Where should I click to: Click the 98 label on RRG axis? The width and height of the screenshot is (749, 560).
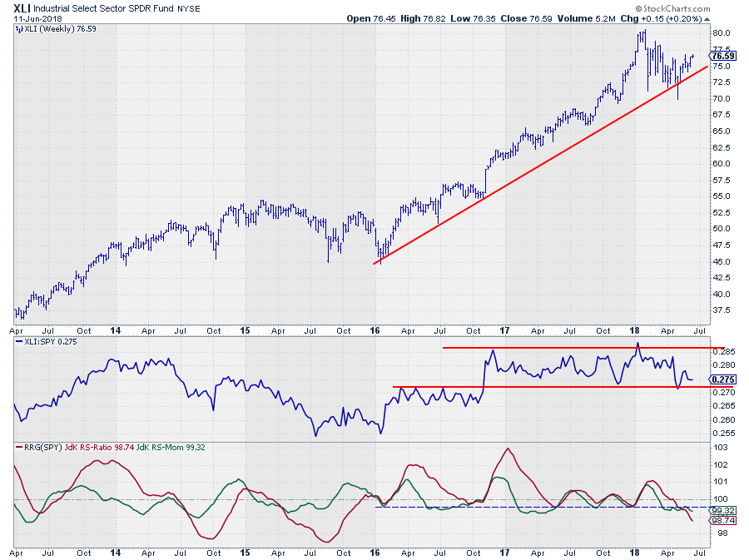[722, 533]
